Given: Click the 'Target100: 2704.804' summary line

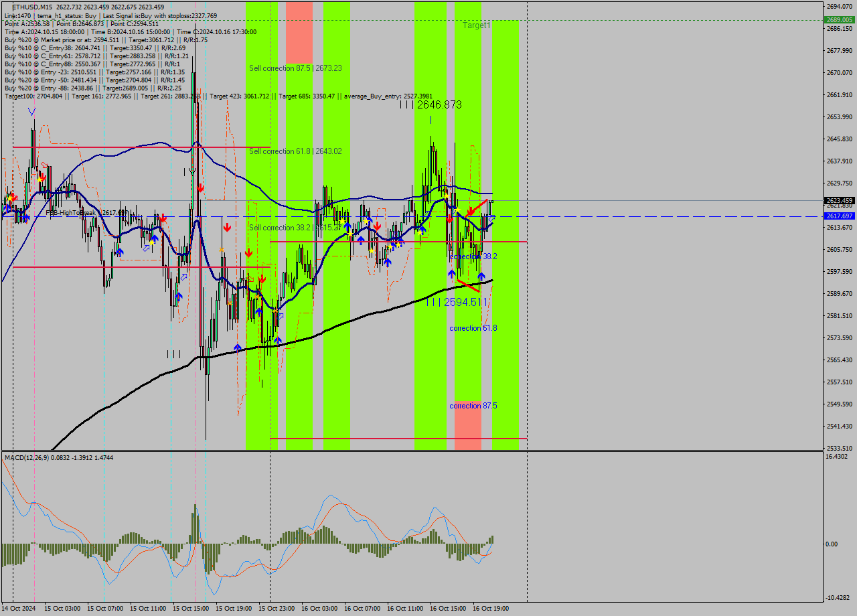Looking at the screenshot, I should [x=218, y=96].
